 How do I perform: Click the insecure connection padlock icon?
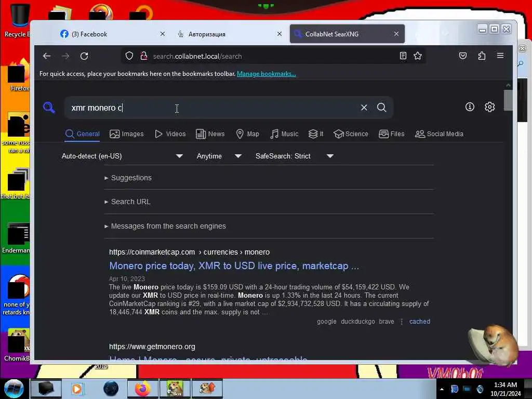144,56
